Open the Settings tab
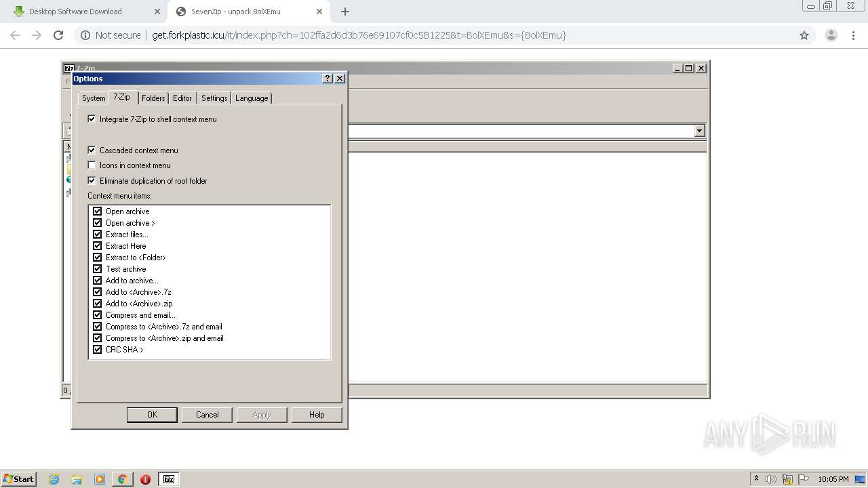Image resolution: width=868 pixels, height=488 pixels. coord(214,98)
